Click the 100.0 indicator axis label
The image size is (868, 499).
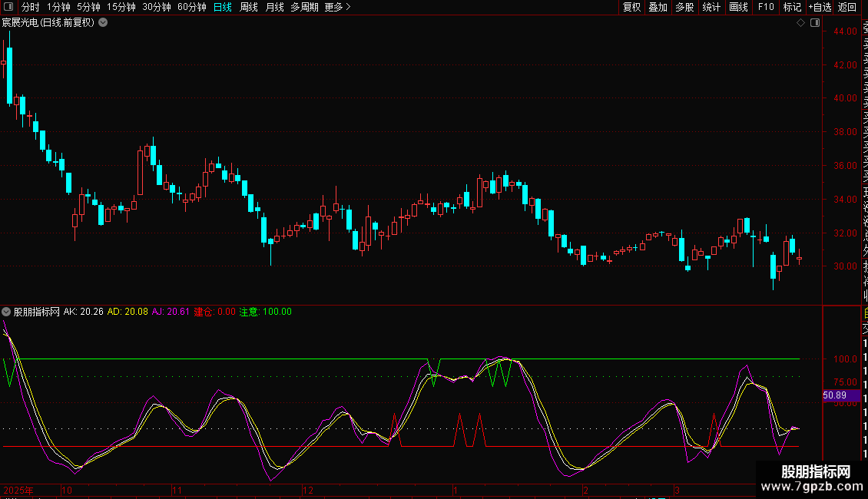click(x=845, y=359)
